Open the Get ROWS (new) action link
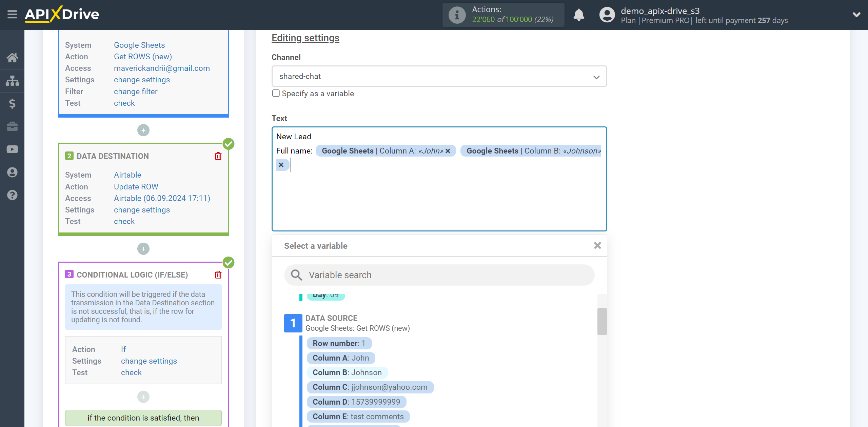The image size is (868, 427). pos(143,57)
